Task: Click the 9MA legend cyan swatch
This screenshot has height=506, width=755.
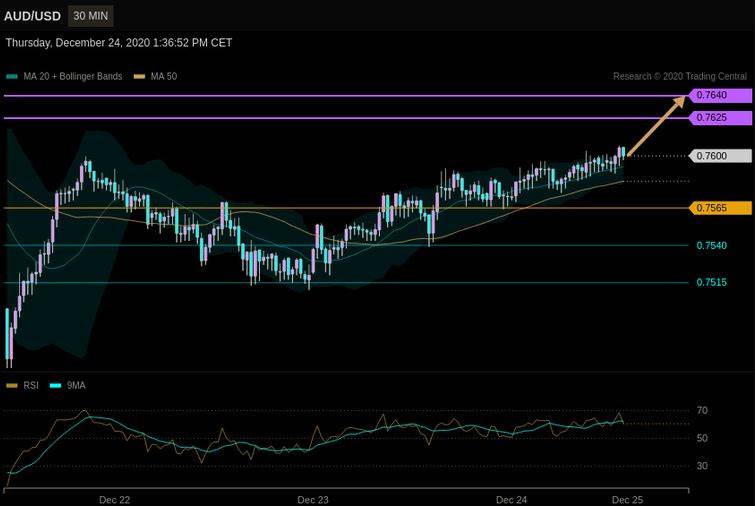Action: coord(56,386)
